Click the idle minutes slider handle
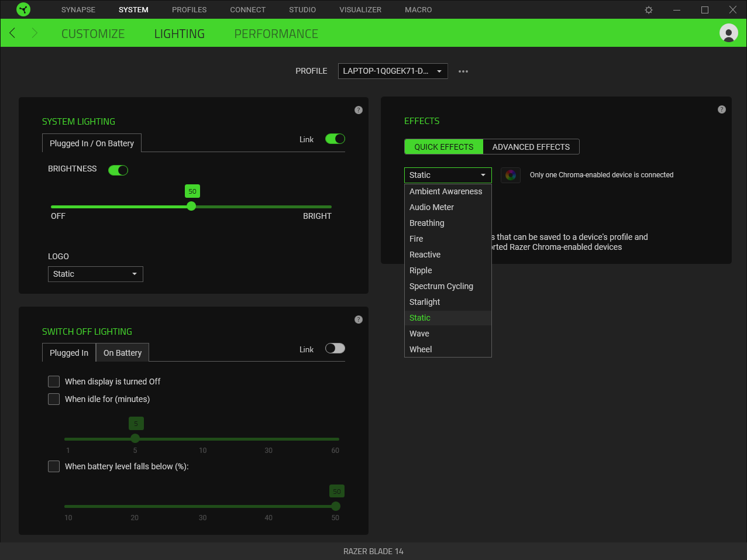 tap(135, 438)
